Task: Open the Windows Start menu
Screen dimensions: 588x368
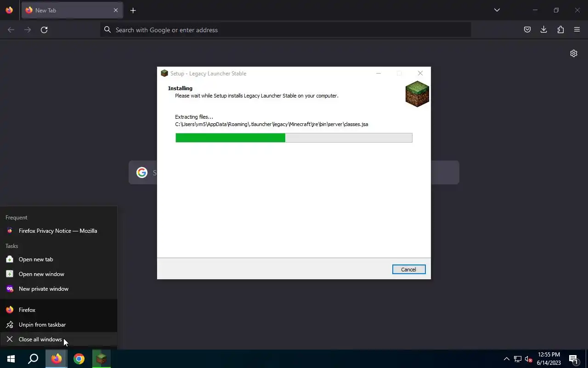Action: 11,359
